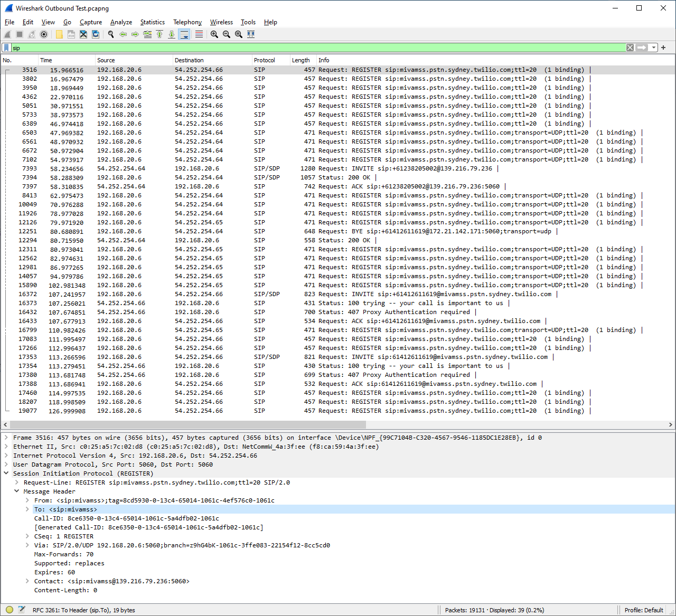Viewport: 676px width, 616px height.
Task: Open the Help menu
Action: tap(270, 22)
